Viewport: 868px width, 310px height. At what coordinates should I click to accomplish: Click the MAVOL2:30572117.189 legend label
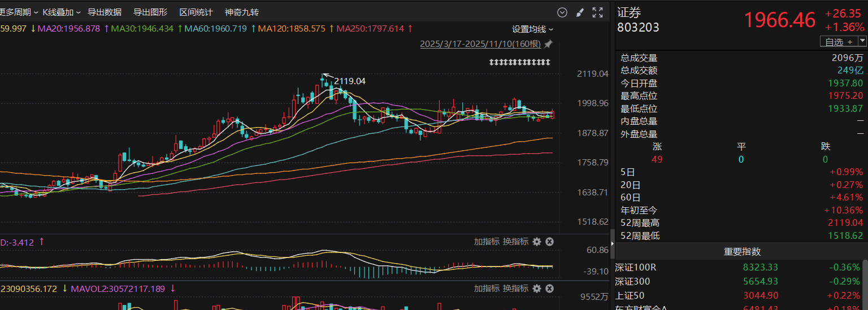118,289
